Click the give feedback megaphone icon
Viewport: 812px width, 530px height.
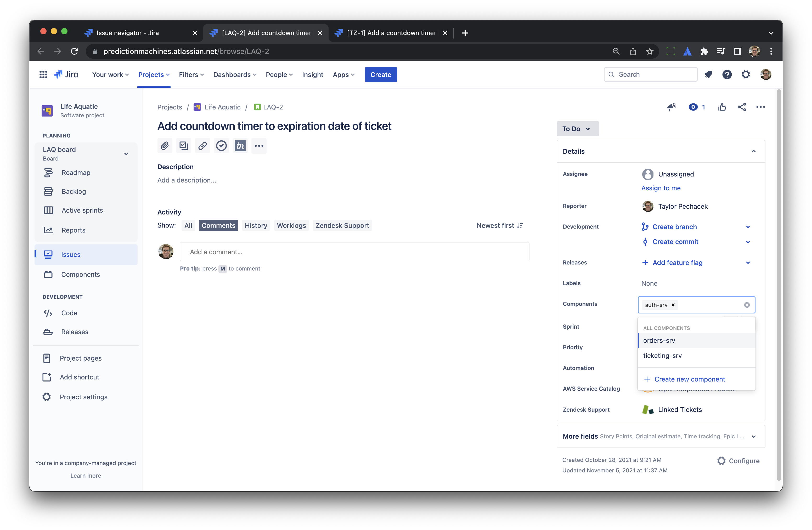(x=672, y=107)
